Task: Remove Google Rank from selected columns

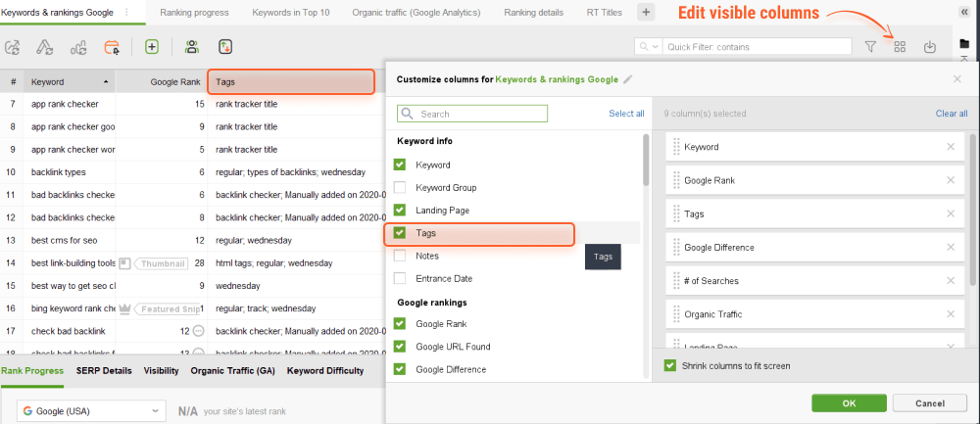Action: click(x=951, y=180)
